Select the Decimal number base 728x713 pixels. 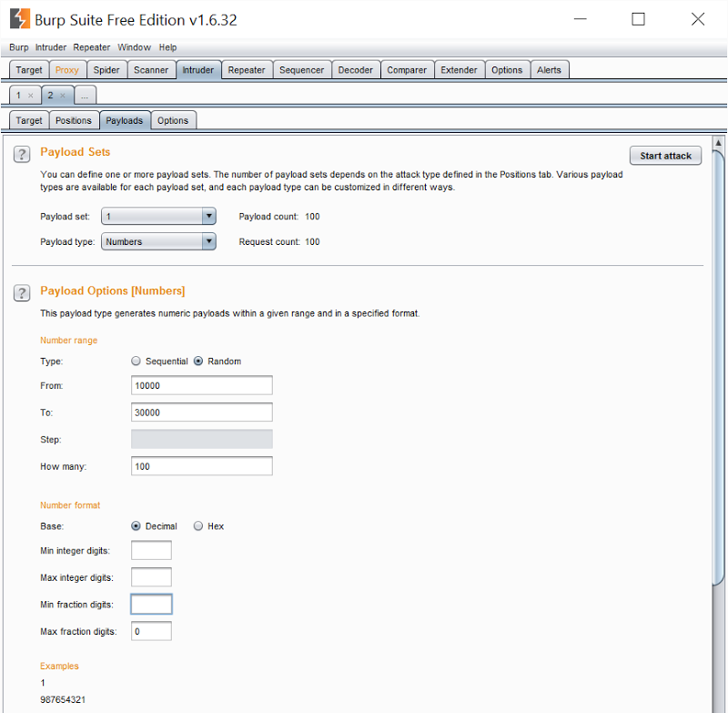point(136,525)
